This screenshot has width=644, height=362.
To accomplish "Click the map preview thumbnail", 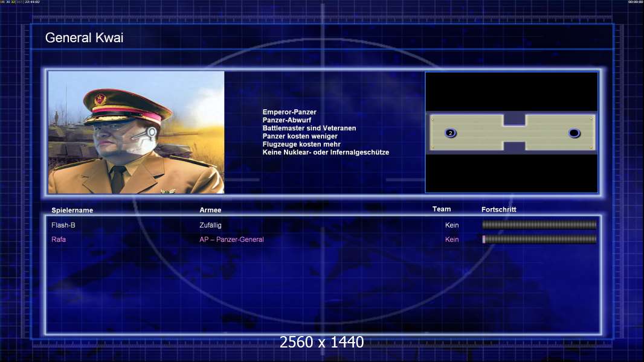I will (511, 132).
